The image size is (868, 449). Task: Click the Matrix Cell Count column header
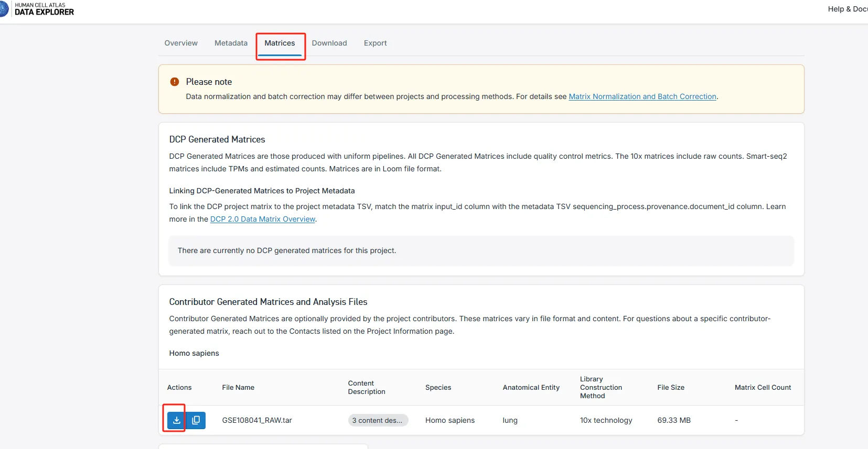[x=763, y=388]
